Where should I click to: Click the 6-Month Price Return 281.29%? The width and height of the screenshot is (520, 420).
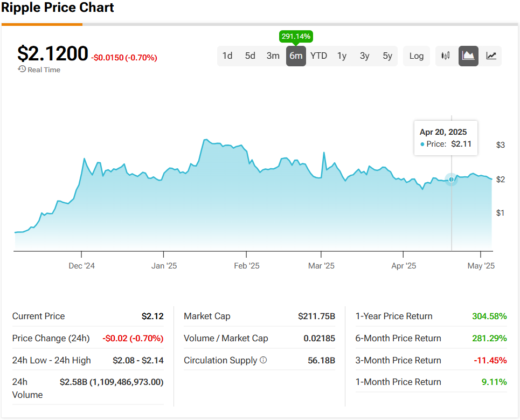coord(489,339)
